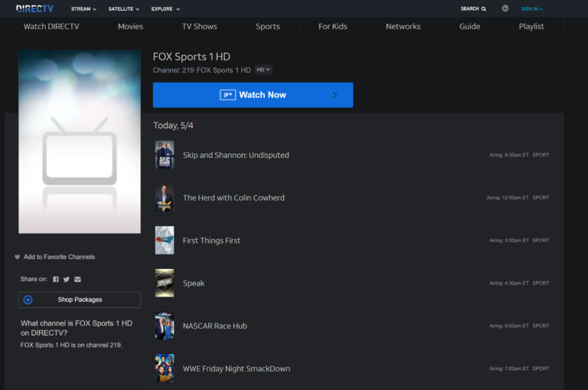This screenshot has height=390, width=588.
Task: Click the Shop Packages cart icon
Action: click(28, 300)
